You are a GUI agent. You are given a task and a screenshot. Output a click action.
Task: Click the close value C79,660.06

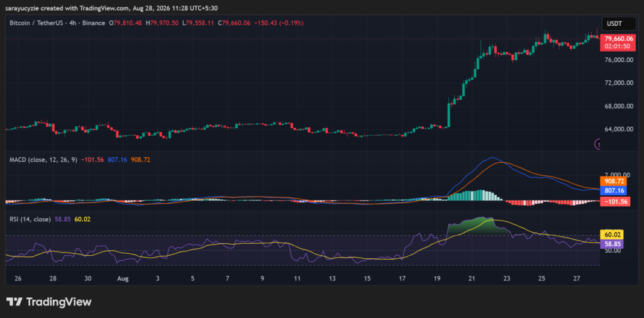click(234, 23)
